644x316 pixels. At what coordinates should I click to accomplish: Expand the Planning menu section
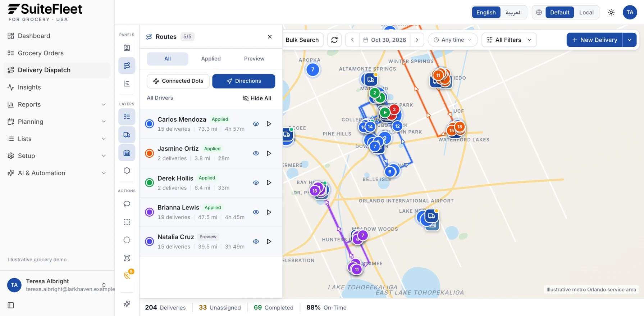[x=57, y=122]
